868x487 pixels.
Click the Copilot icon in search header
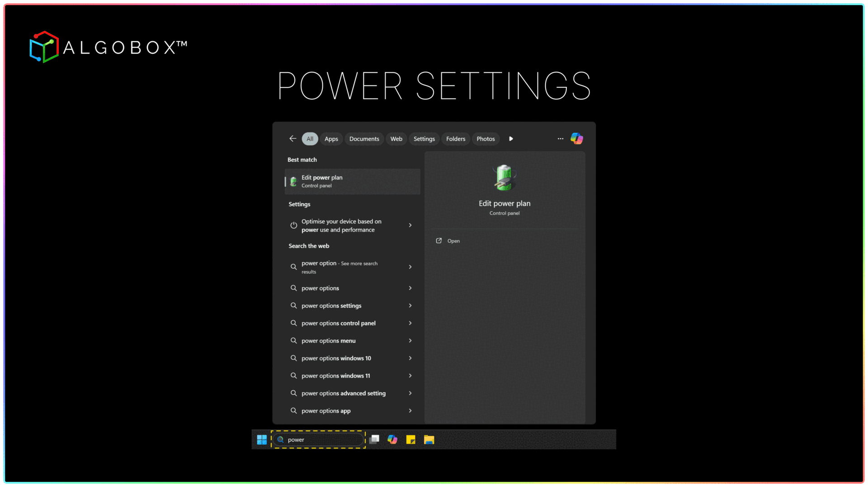coord(576,139)
